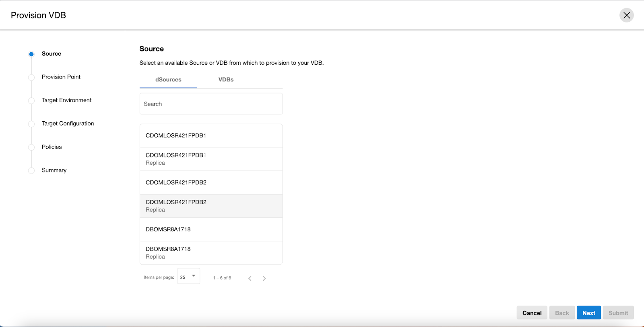This screenshot has width=644, height=327.
Task: Open the items per page dropdown
Action: point(188,277)
